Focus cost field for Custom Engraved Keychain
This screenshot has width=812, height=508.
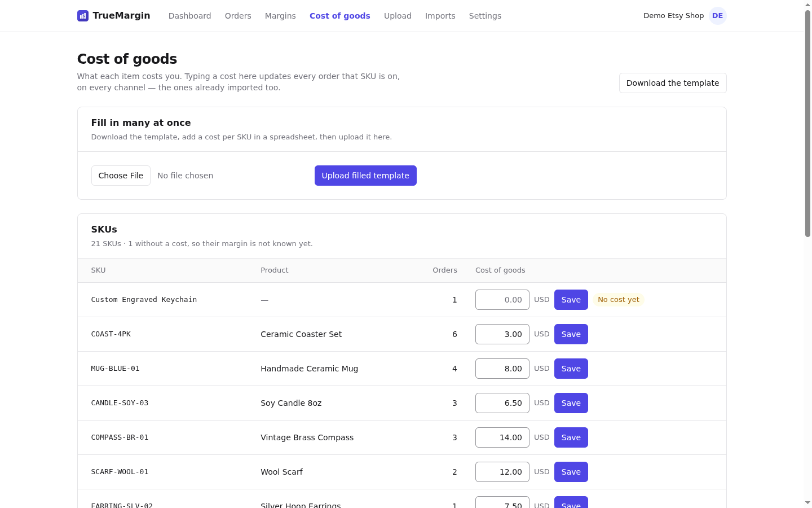point(502,300)
